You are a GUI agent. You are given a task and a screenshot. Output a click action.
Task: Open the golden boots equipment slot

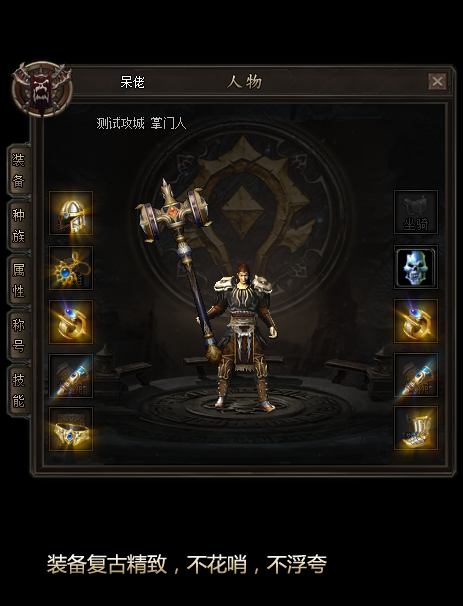click(x=416, y=428)
